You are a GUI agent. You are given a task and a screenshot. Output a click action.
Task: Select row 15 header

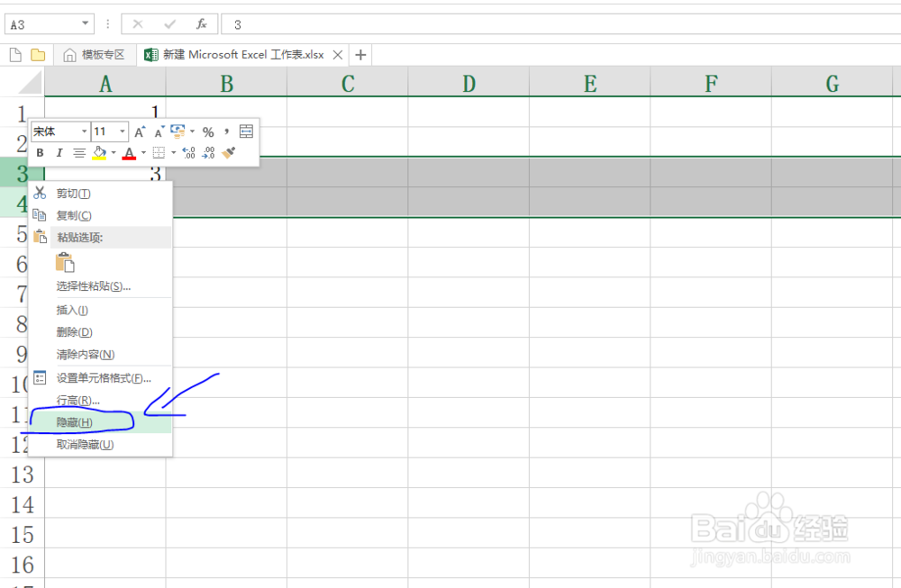pos(22,534)
